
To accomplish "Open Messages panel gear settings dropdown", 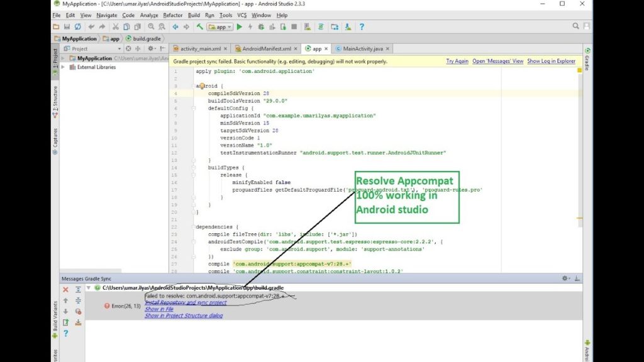I will pyautogui.click(x=565, y=278).
